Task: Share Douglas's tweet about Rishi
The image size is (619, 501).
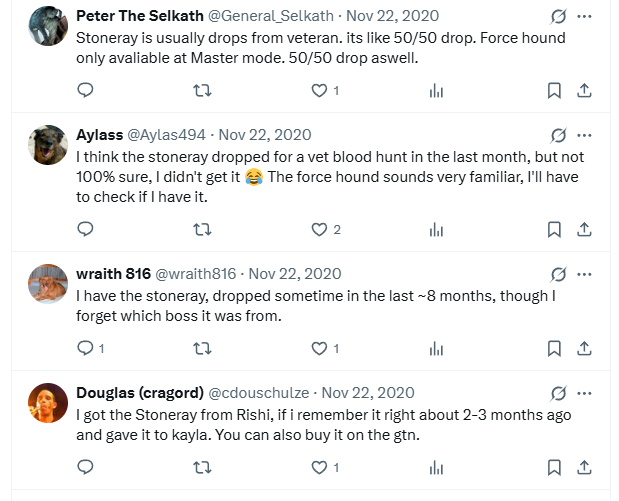Action: 584,467
